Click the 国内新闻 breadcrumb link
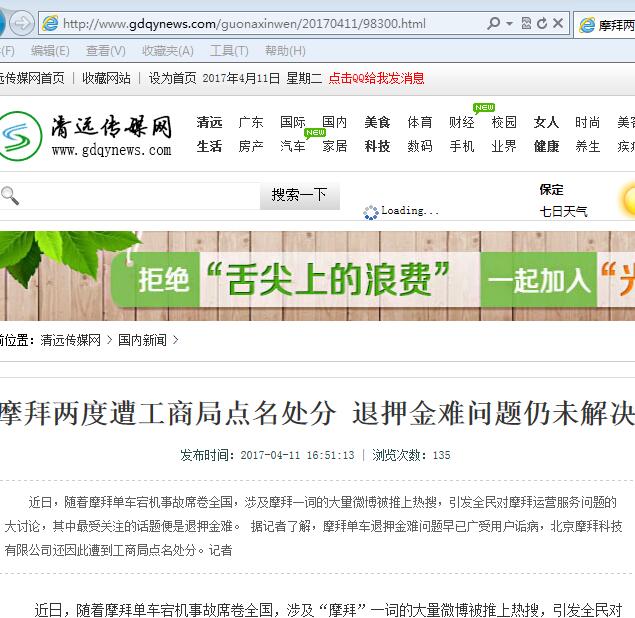 (143, 340)
